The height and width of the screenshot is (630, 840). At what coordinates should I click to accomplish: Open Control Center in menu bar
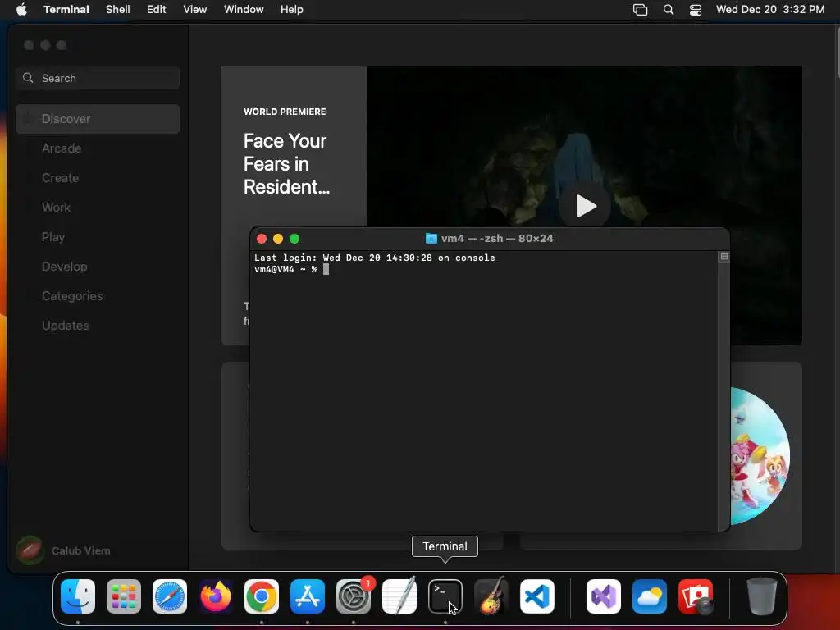coord(696,10)
